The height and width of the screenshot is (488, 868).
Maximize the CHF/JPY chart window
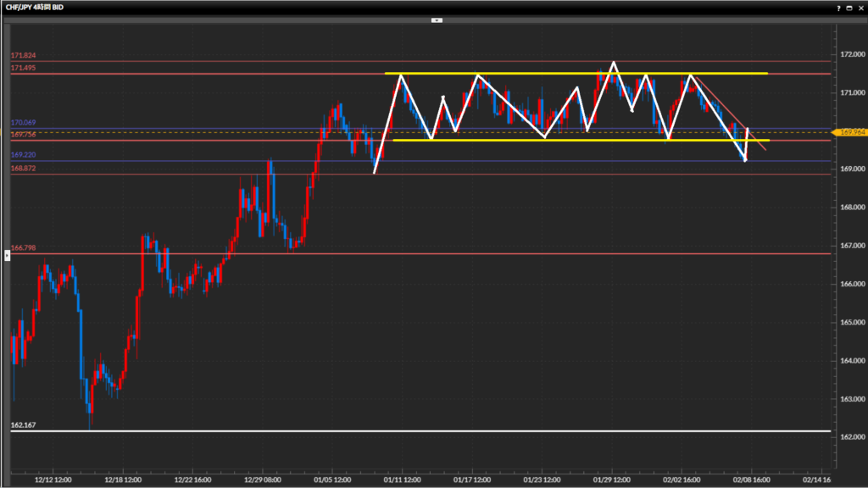tap(849, 7)
